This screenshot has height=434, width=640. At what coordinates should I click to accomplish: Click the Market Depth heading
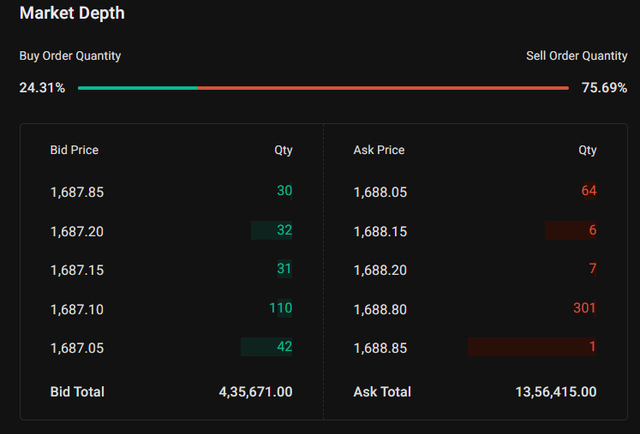72,14
